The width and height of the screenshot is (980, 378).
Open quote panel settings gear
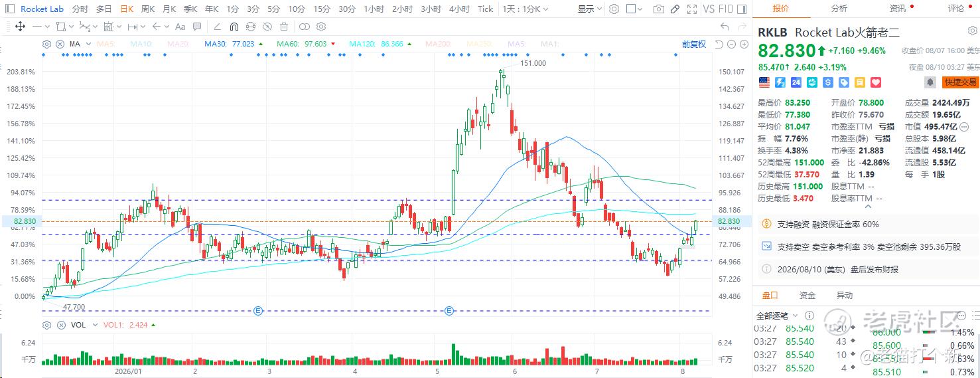pyautogui.click(x=972, y=31)
